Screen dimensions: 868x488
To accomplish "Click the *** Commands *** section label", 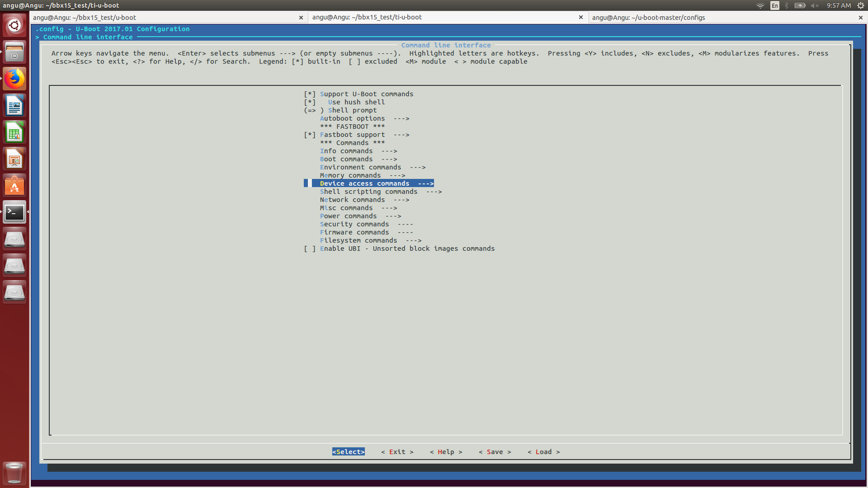I will 353,143.
